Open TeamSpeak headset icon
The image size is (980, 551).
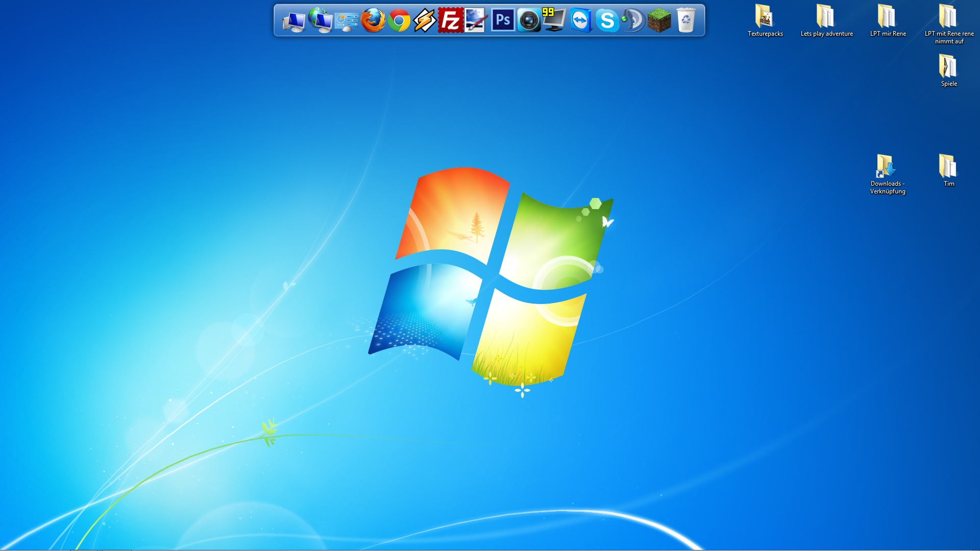(x=633, y=21)
